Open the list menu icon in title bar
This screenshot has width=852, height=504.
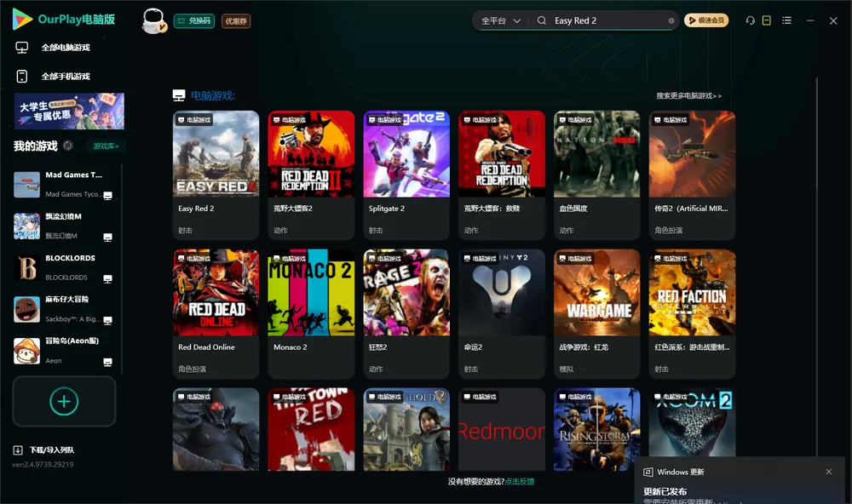[786, 20]
